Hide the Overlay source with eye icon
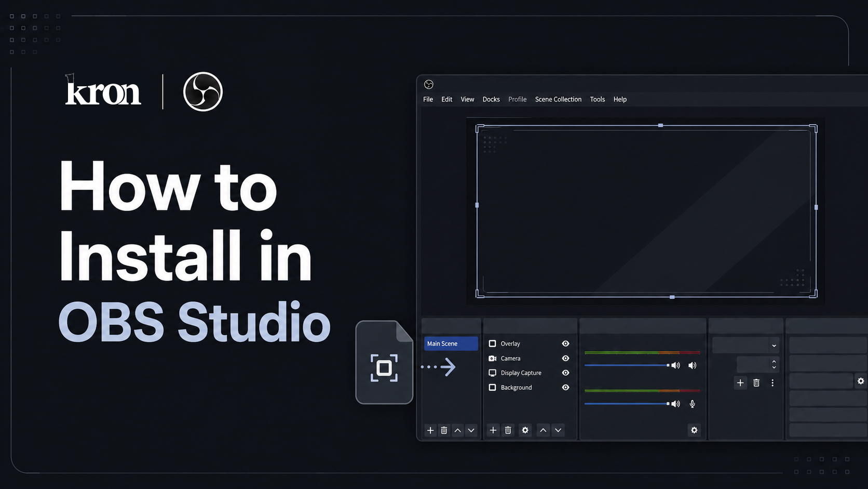Image resolution: width=868 pixels, height=489 pixels. 565,343
